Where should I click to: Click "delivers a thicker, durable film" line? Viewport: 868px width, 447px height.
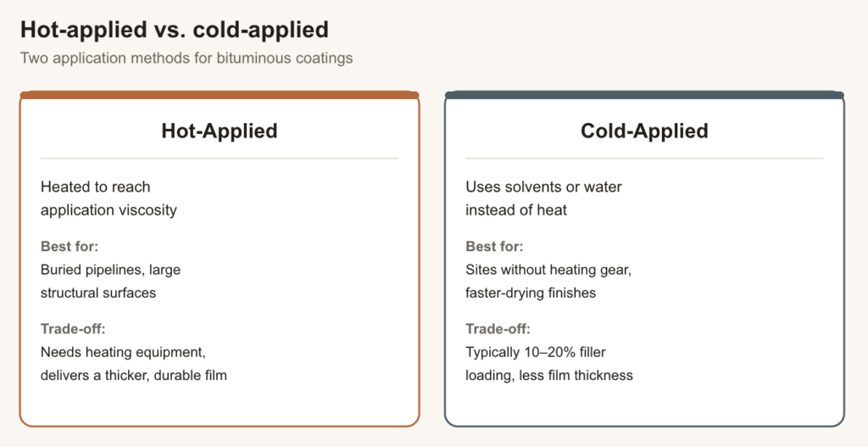[133, 375]
